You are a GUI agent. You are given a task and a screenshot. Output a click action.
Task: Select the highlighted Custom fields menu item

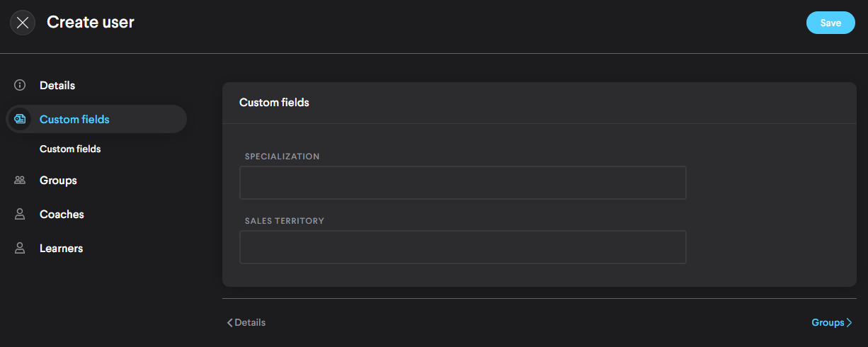click(74, 119)
